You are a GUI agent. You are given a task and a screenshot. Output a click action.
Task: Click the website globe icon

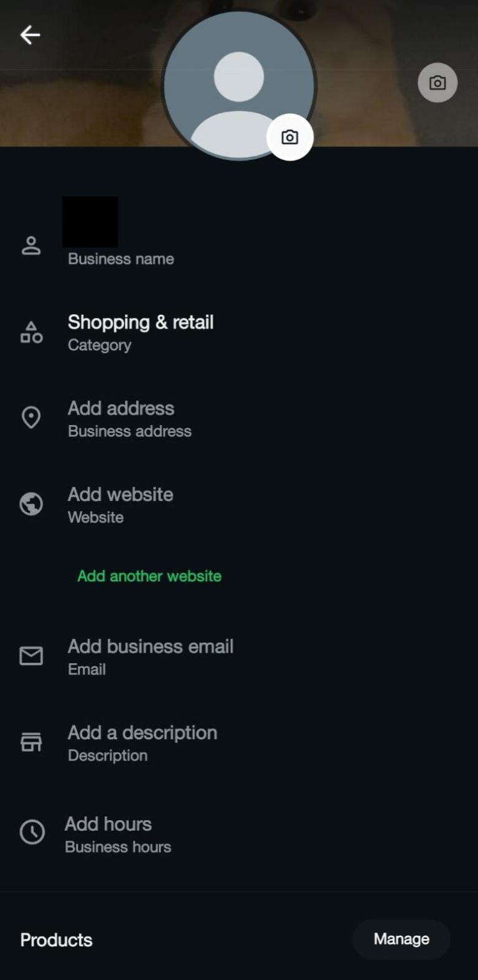click(x=31, y=504)
